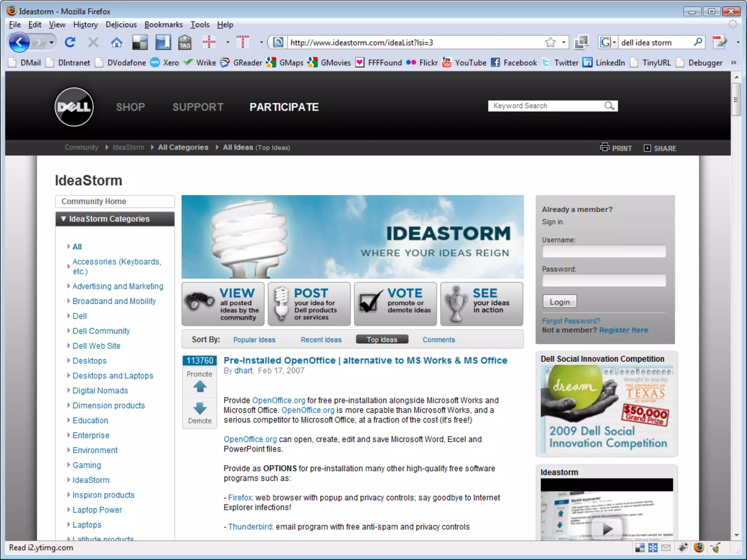Open the Tools menu
The height and width of the screenshot is (560, 747).
point(200,24)
